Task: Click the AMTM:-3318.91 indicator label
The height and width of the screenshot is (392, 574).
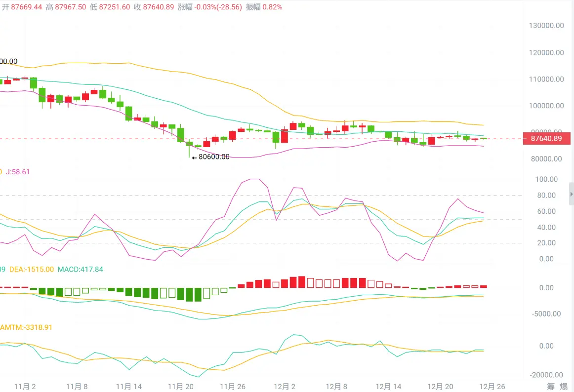Action: (x=26, y=327)
